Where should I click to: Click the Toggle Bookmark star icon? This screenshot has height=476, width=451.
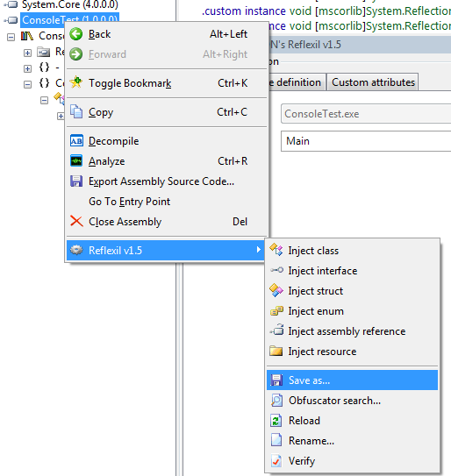[x=76, y=83]
